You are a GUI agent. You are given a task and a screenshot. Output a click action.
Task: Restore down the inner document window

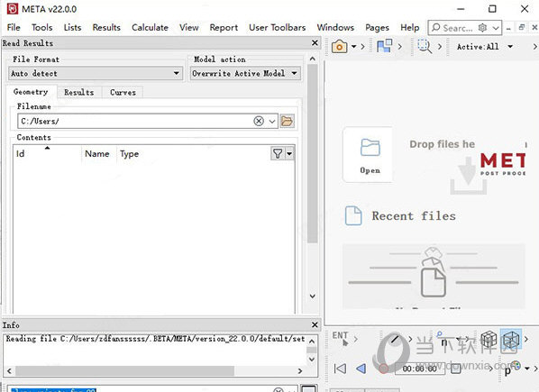point(522,27)
